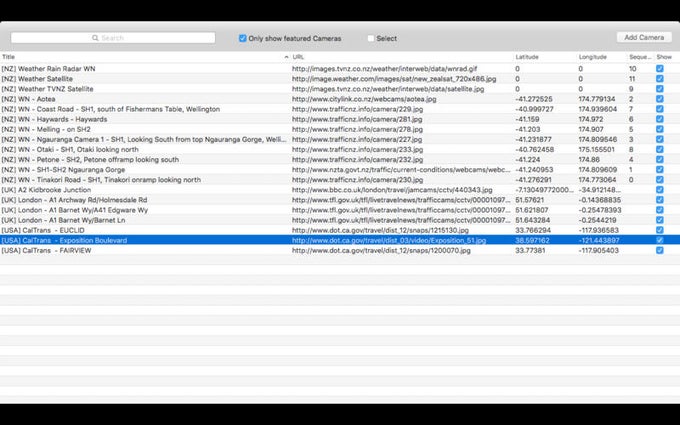Click URL ending new_zealsat_720x486.jpg

point(394,78)
